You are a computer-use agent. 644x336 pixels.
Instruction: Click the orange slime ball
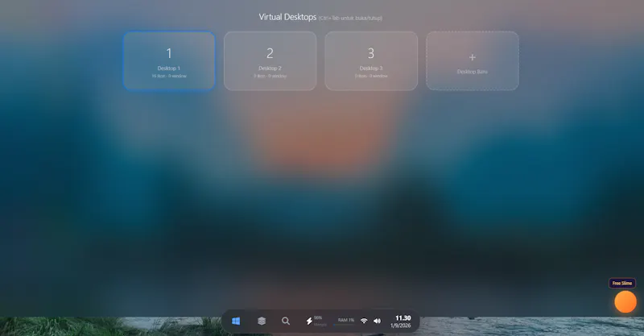pos(625,302)
